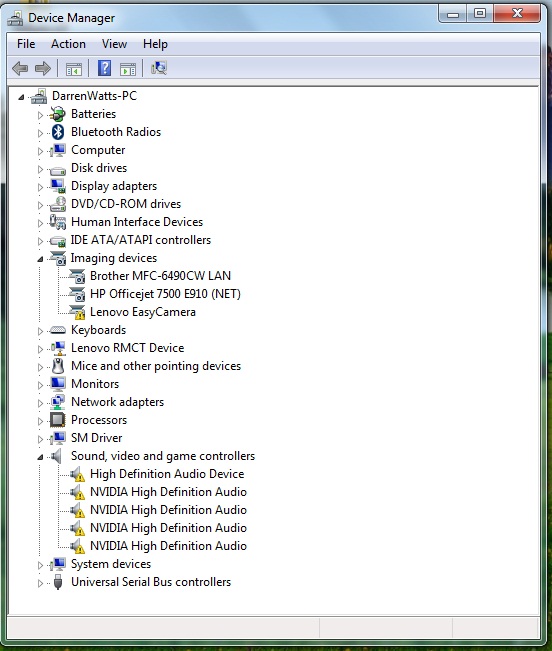The height and width of the screenshot is (651, 552).
Task: Open the Help menu
Action: click(x=155, y=44)
